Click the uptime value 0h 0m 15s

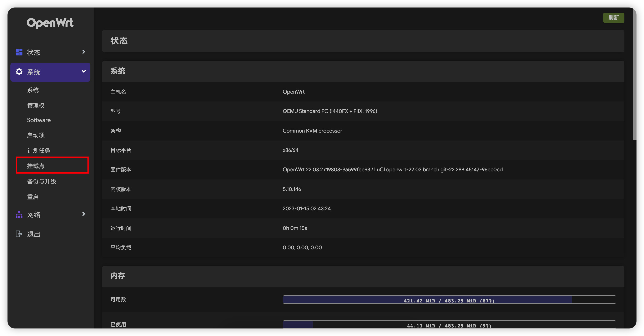click(x=295, y=228)
